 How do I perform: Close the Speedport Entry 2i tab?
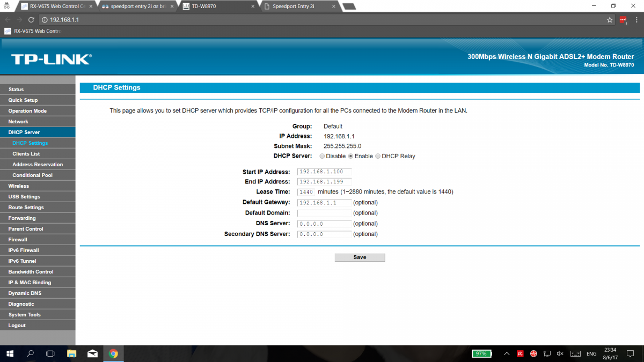[334, 6]
